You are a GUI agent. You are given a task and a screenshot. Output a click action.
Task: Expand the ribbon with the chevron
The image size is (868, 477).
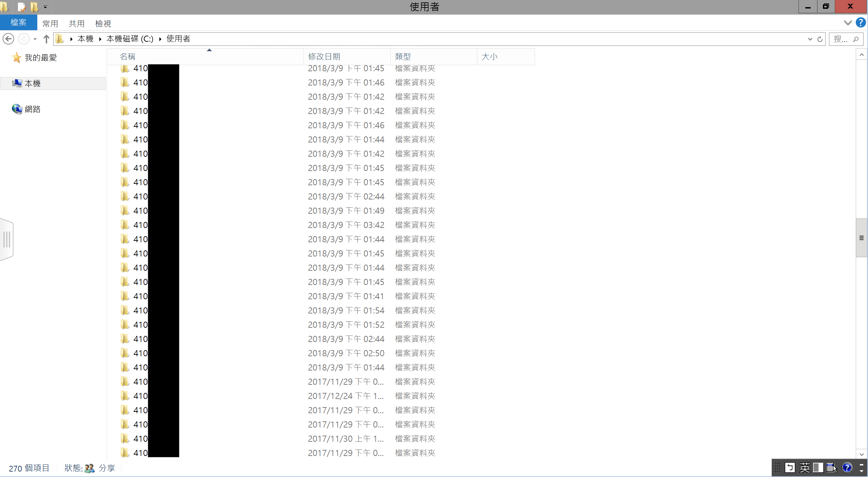pyautogui.click(x=848, y=23)
